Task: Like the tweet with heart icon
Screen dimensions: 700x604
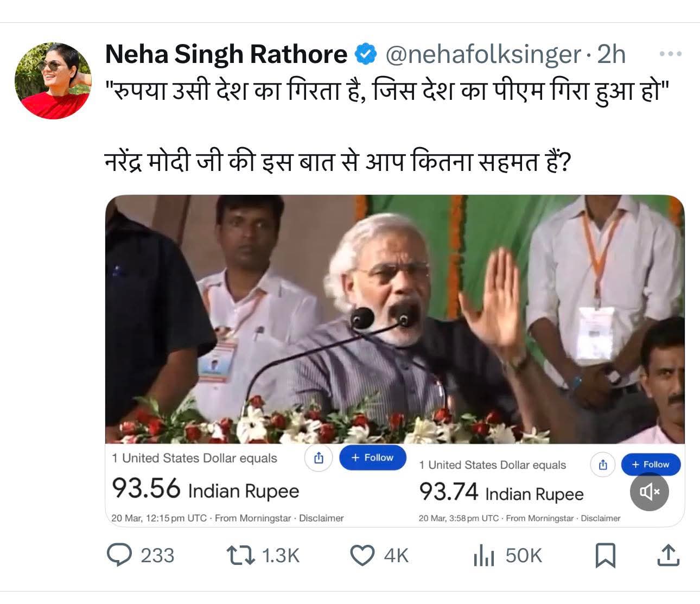Action: pyautogui.click(x=362, y=555)
